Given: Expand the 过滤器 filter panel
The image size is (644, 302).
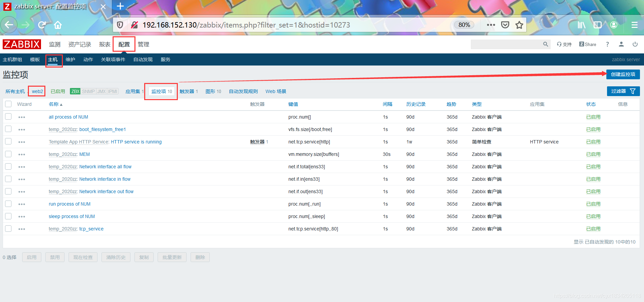Looking at the screenshot, I should pyautogui.click(x=623, y=91).
